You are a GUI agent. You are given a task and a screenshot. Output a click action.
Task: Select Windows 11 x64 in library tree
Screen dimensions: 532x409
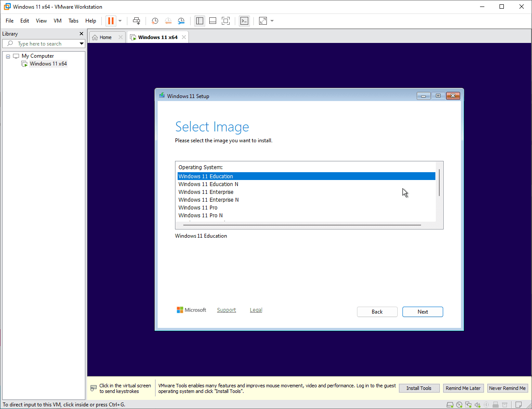tap(48, 64)
